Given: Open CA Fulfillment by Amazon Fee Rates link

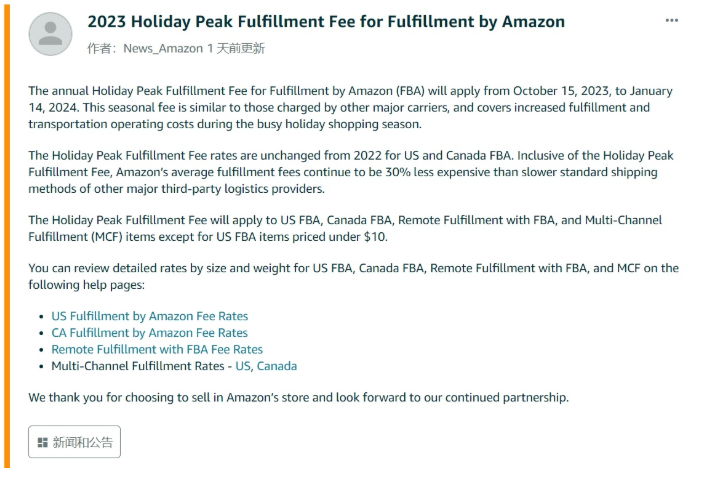Looking at the screenshot, I should (x=150, y=333).
